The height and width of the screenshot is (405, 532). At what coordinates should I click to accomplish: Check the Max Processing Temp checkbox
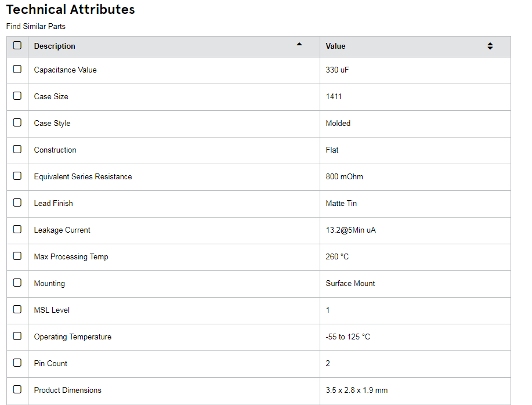click(x=17, y=256)
